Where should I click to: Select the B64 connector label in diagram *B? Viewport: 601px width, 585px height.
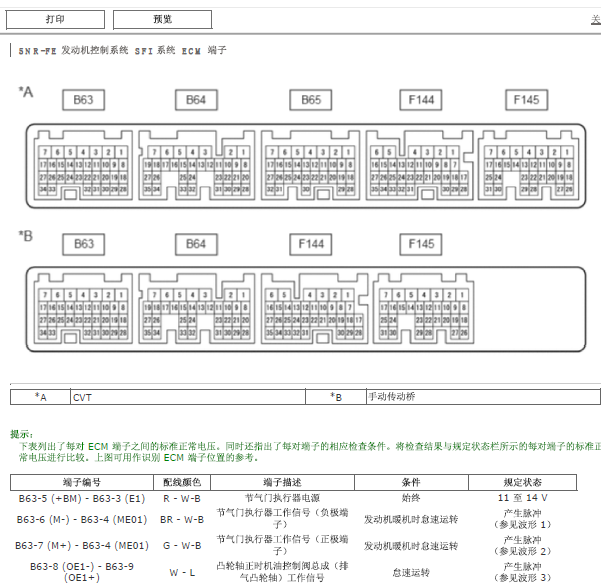click(x=196, y=244)
